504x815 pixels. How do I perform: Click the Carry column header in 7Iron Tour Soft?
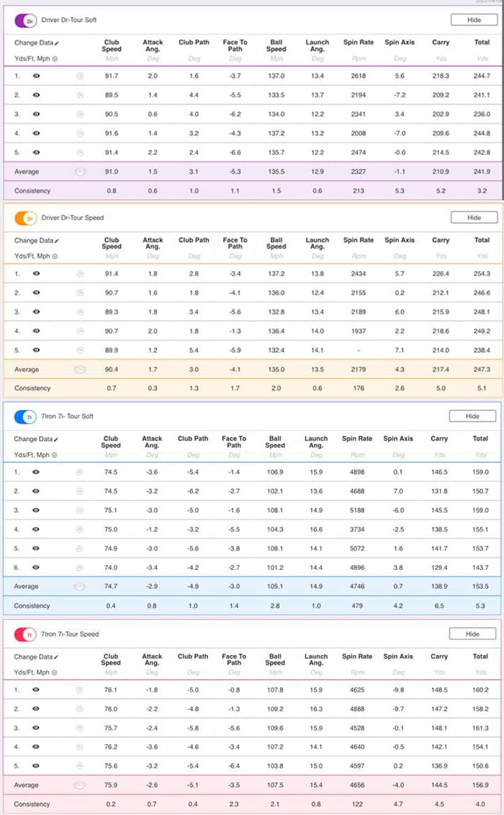[440, 438]
